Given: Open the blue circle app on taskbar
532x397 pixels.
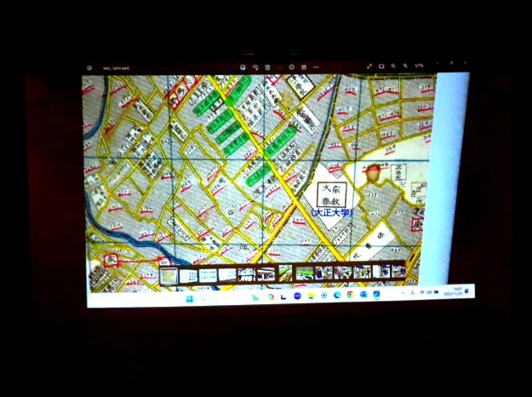Looking at the screenshot, I should pos(297,296).
